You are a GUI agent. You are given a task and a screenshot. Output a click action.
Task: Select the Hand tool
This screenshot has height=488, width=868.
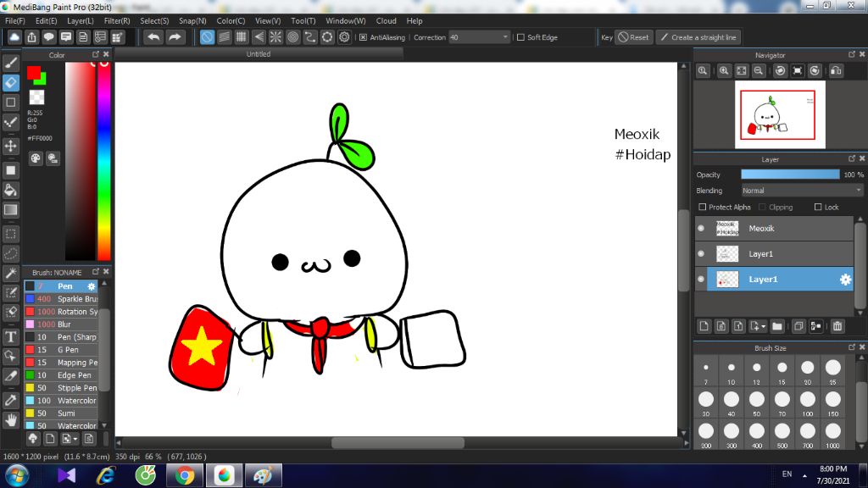click(10, 420)
